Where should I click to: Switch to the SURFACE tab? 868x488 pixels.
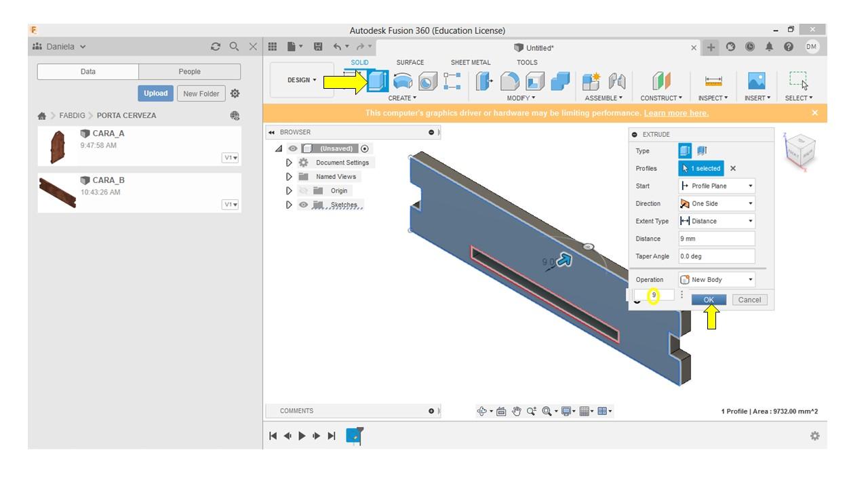410,62
